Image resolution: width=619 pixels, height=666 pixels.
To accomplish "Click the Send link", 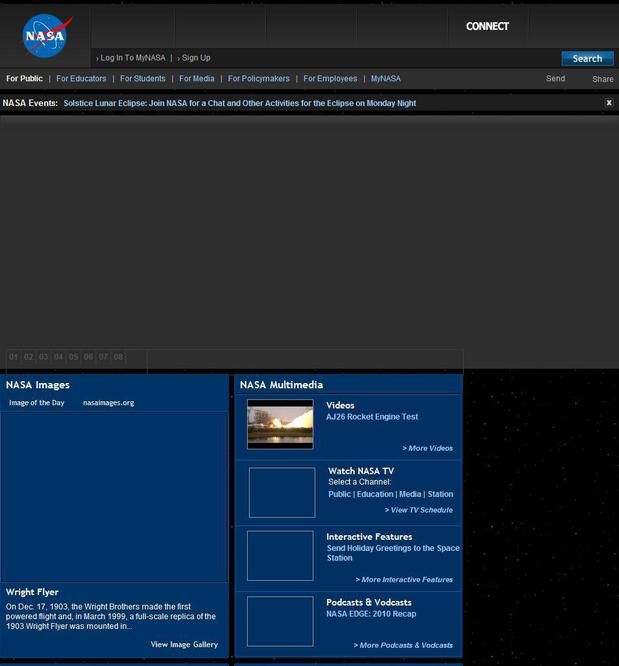I will [555, 79].
